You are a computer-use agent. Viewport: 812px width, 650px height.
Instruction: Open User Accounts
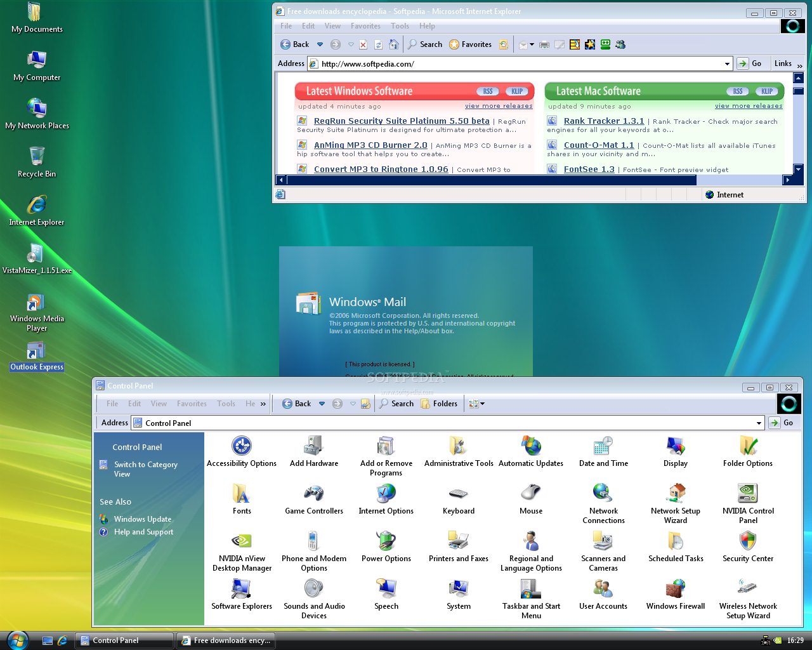[x=603, y=595]
